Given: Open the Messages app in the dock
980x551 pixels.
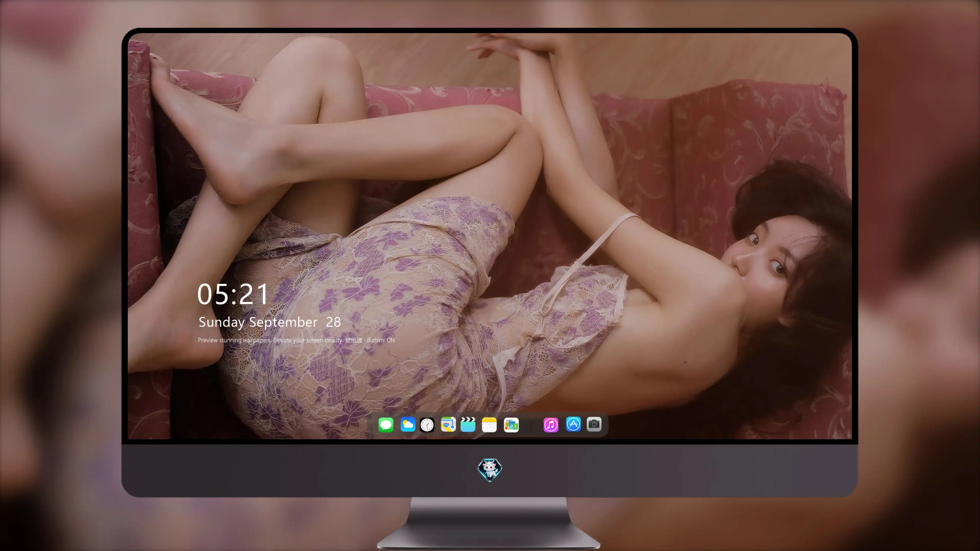Looking at the screenshot, I should click(x=386, y=424).
